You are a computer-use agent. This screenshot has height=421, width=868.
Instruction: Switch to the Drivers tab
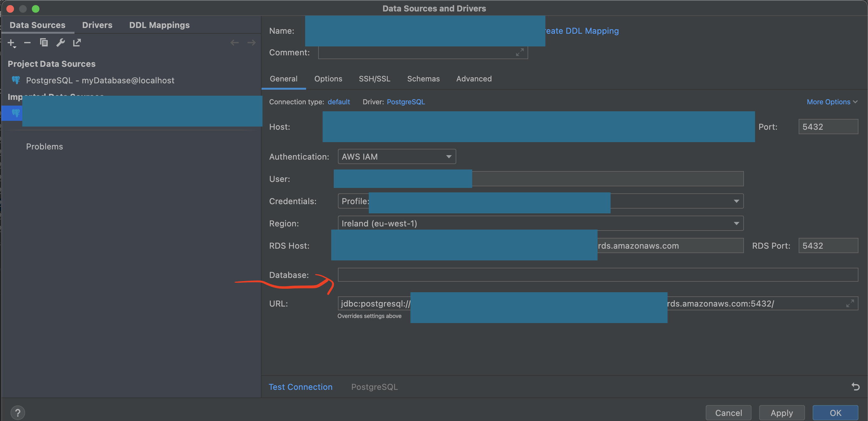(97, 24)
